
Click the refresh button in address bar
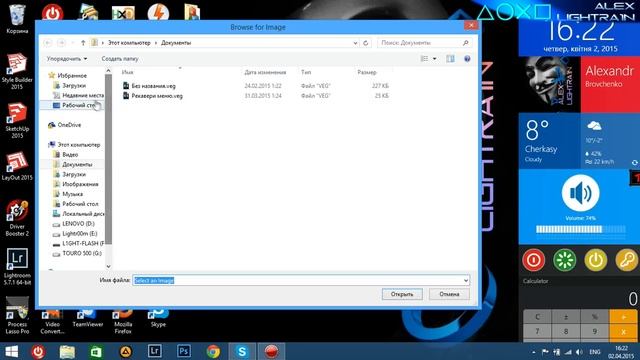coord(366,42)
